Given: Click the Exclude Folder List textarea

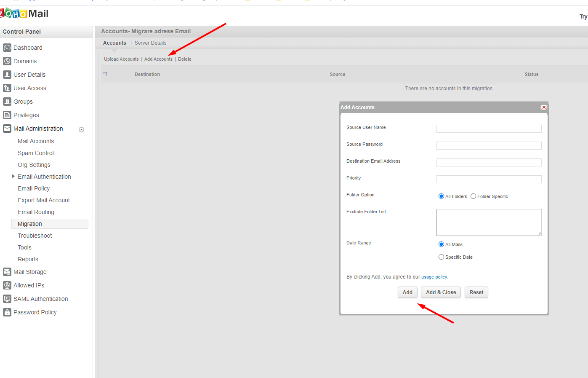Looking at the screenshot, I should (489, 223).
